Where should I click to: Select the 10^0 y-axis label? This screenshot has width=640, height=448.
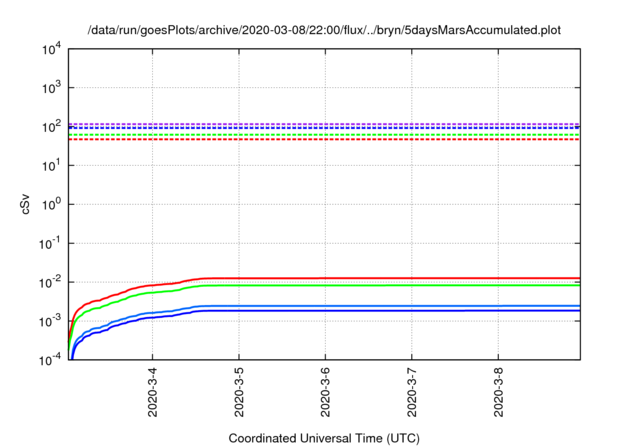(52, 204)
